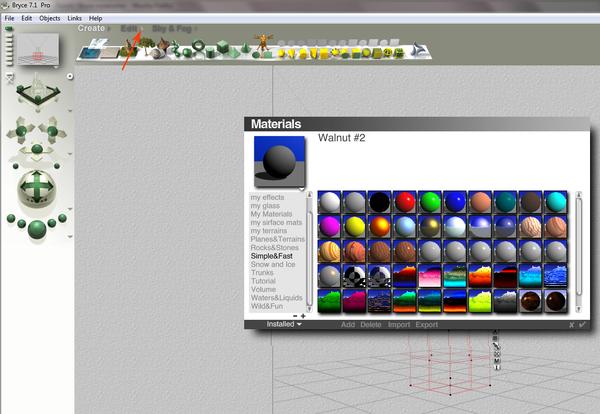Add the human figure object
This screenshot has width=600, height=414.
pyautogui.click(x=264, y=43)
